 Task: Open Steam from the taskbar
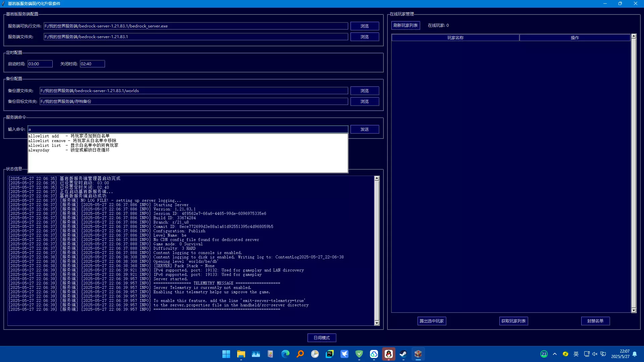[403, 354]
